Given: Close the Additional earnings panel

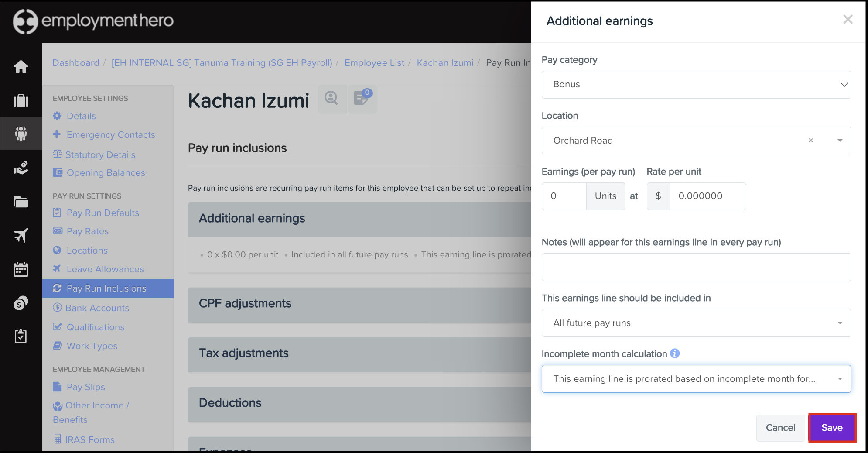Looking at the screenshot, I should pos(848,20).
